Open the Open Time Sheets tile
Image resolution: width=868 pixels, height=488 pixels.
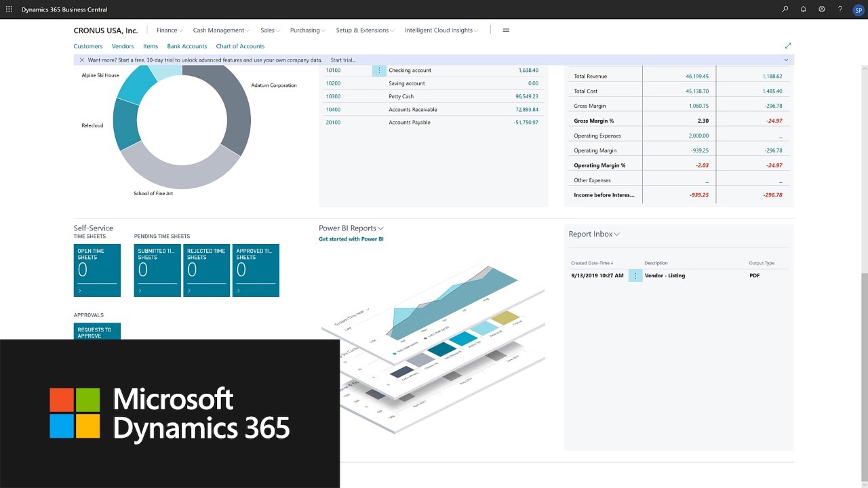97,270
